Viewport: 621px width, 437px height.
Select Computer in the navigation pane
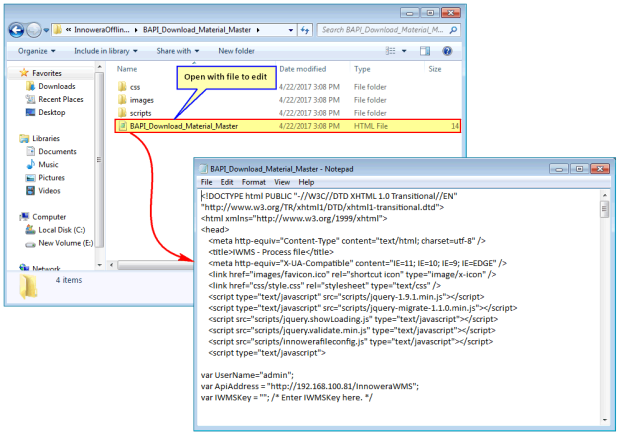click(x=43, y=217)
